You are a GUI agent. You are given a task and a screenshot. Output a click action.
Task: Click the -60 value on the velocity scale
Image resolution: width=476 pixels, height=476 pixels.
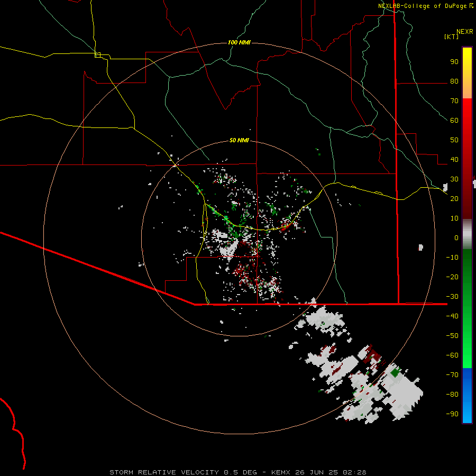pyautogui.click(x=452, y=355)
